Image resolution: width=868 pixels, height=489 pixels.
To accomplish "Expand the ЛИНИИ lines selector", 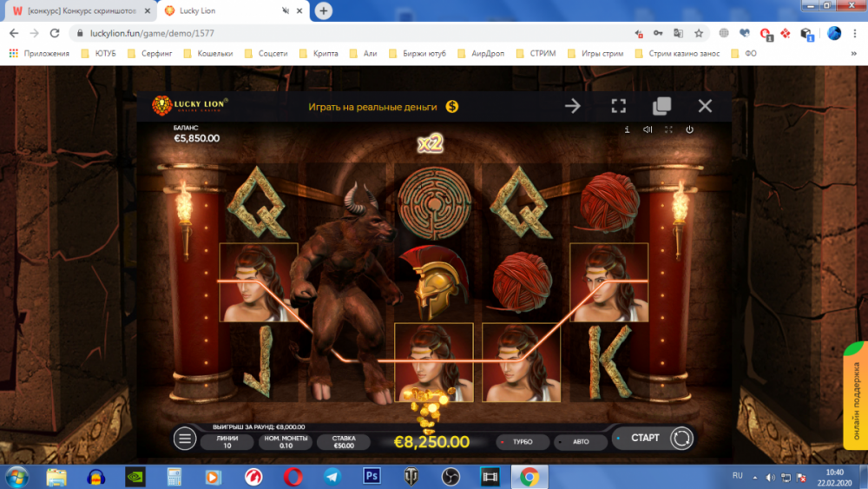I will (226, 442).
